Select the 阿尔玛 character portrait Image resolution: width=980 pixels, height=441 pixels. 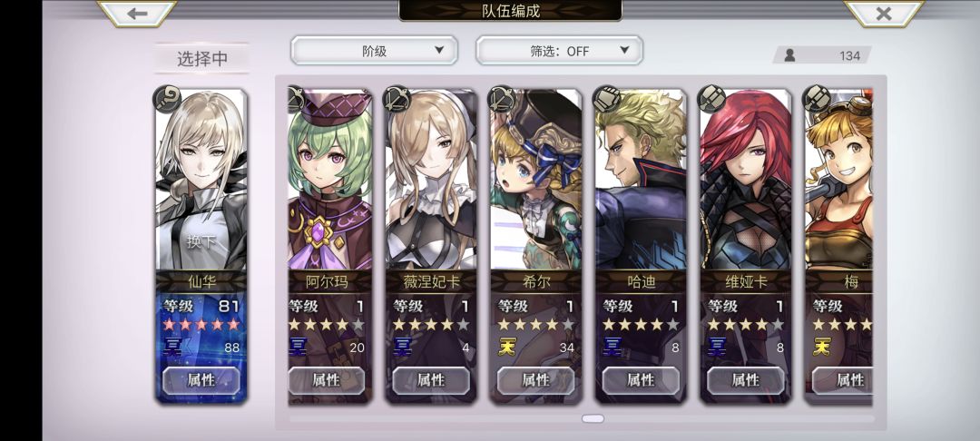[330, 181]
